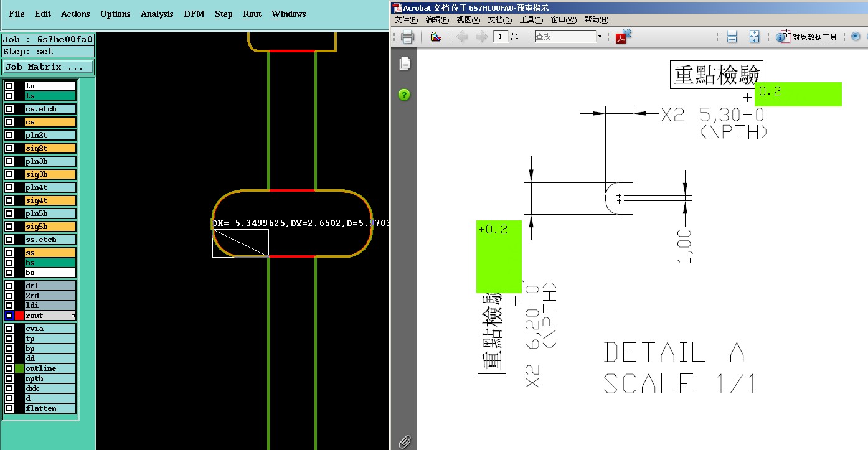Click the red Adobe PDF icon in toolbar
Viewport: 868px width, 450px height.
(x=623, y=36)
